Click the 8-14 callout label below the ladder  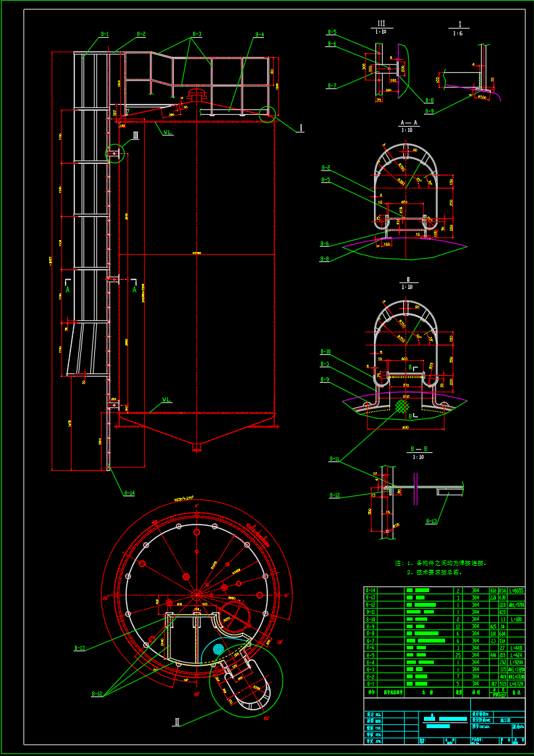pos(129,493)
